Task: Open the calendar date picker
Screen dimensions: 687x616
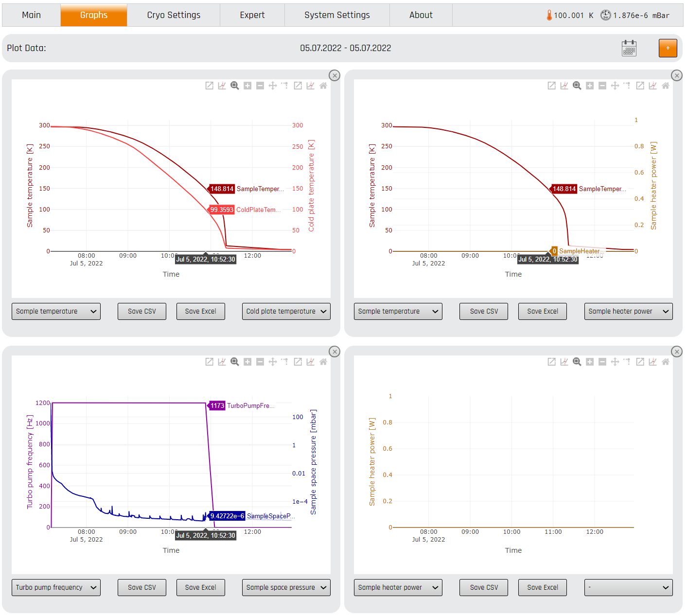Action: tap(629, 48)
